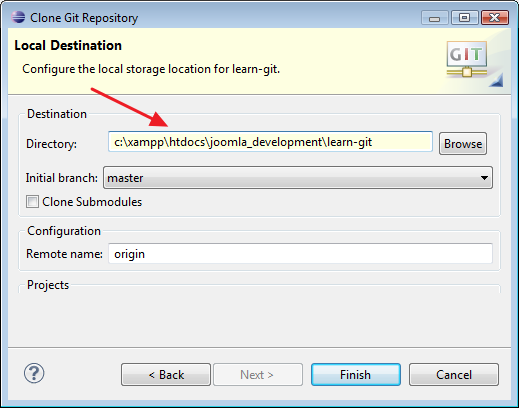
Task: Minimize the Clone Git Repository dialog
Action: (434, 18)
